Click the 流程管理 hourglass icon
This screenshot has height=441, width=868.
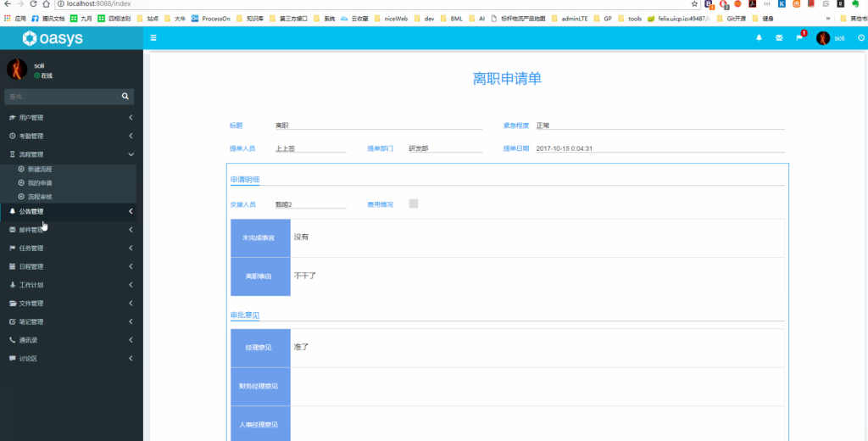(13, 154)
